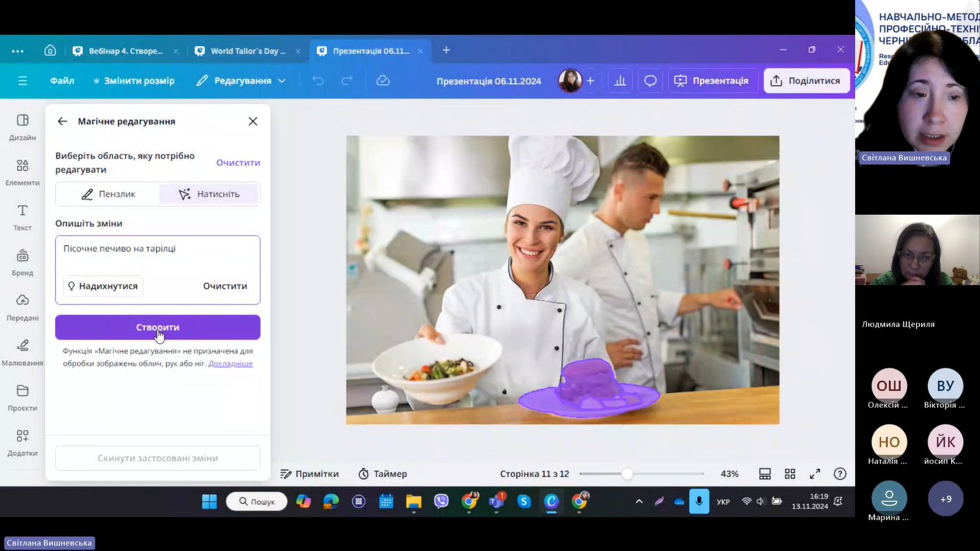Screen dimensions: 980x551
Task: Expand the Editing mode dropdown
Action: coord(241,80)
